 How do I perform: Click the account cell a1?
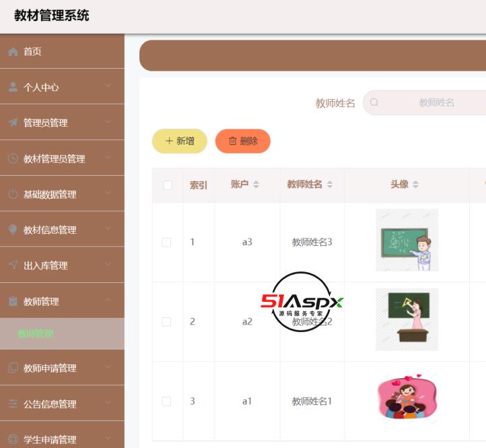[247, 402]
